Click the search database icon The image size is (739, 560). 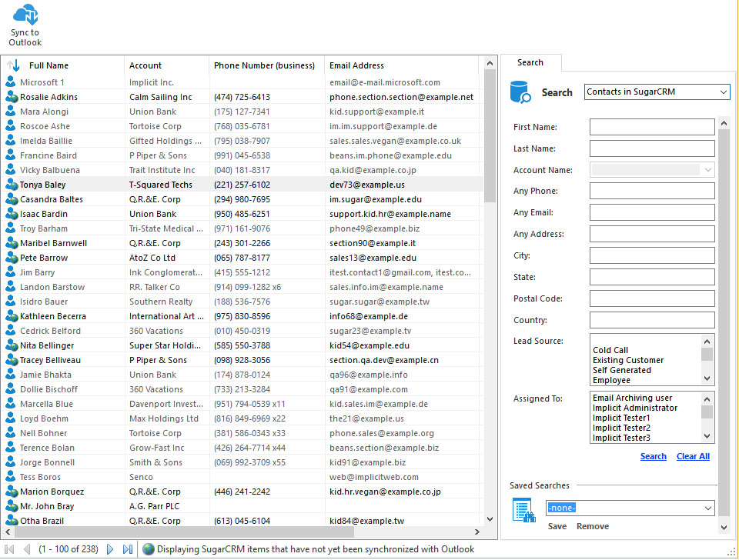click(520, 92)
